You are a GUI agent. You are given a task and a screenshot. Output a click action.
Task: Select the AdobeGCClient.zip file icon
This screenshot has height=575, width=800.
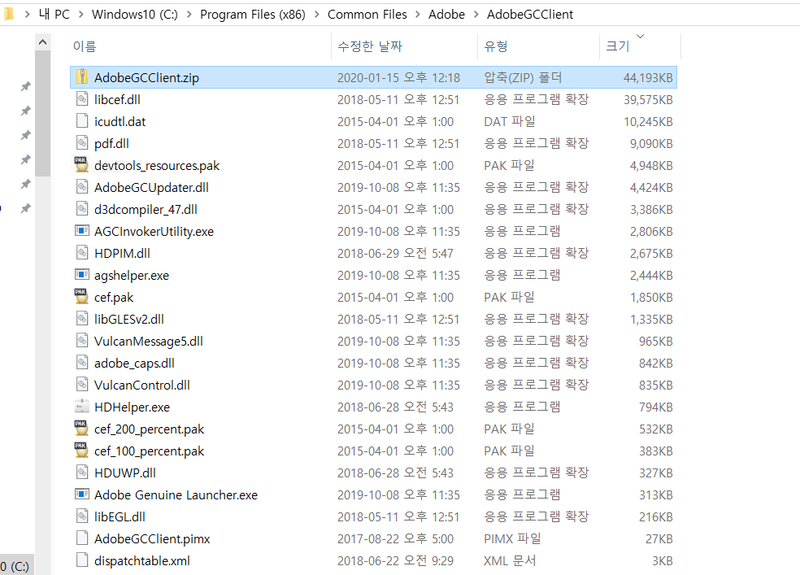coord(82,77)
